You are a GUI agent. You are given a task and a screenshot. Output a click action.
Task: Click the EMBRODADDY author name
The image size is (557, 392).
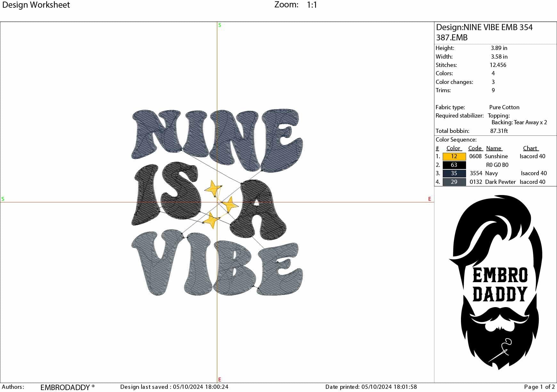68,388
